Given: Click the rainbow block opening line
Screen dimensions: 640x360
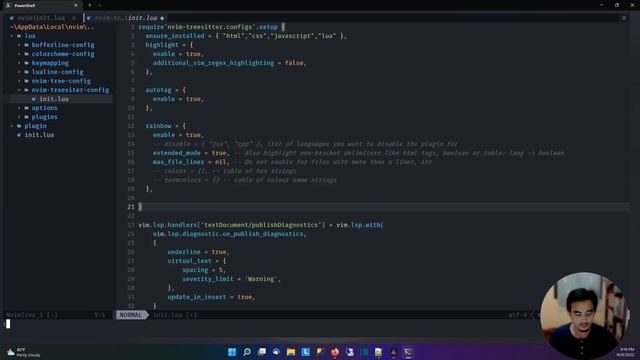Looking at the screenshot, I should pos(166,126).
